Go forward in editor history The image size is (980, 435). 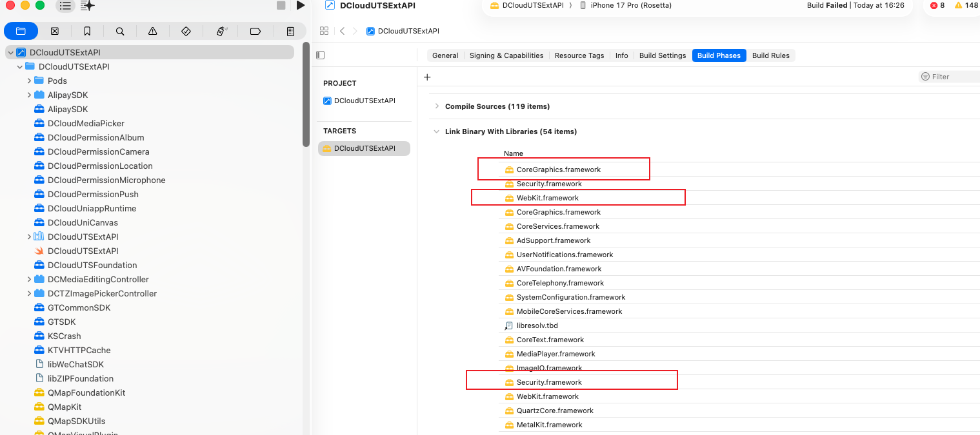(x=354, y=31)
